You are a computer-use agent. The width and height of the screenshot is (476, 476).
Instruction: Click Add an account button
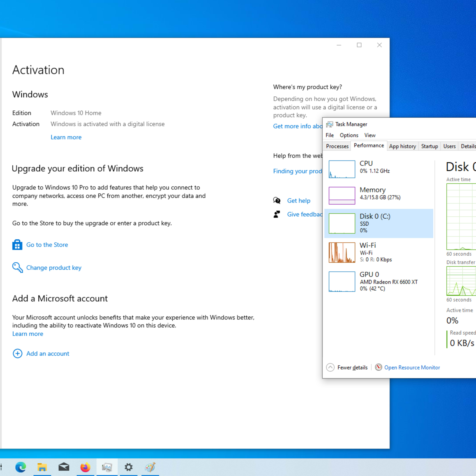click(47, 354)
